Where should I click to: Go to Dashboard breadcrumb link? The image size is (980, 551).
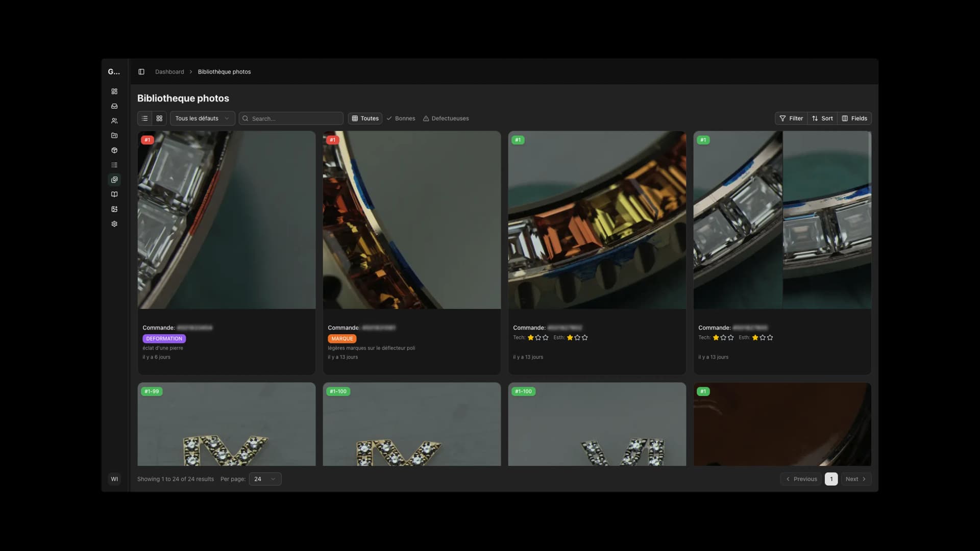pos(169,72)
